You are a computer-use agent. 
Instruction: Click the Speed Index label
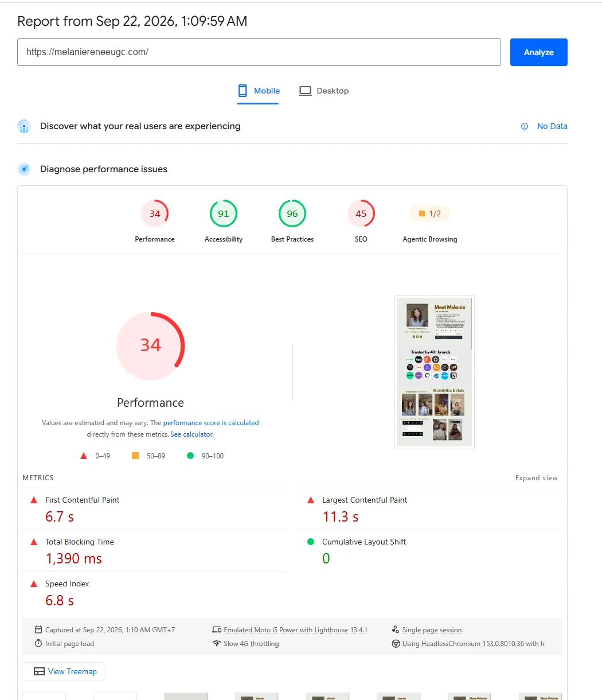click(68, 584)
